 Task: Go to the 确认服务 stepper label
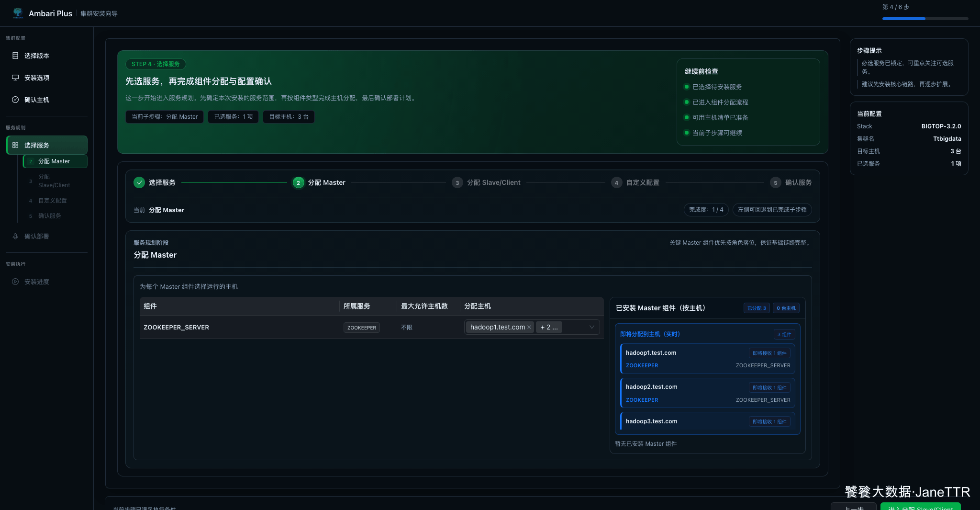798,182
